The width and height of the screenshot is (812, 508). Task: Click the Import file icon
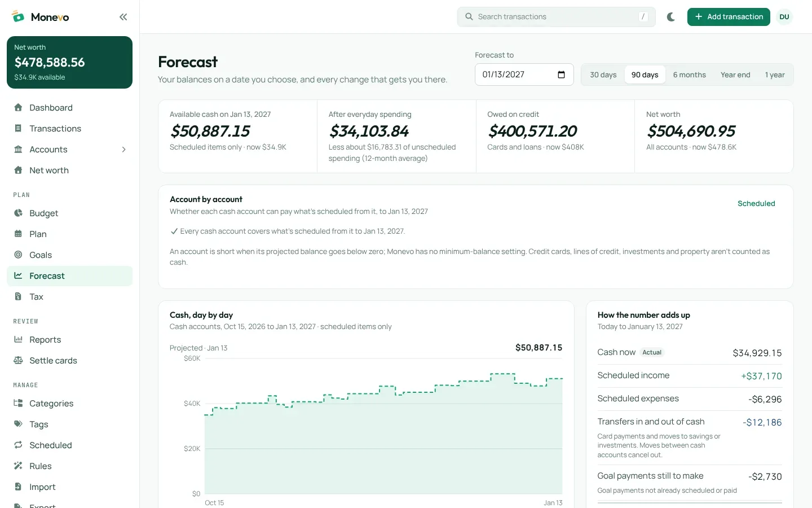coord(18,487)
